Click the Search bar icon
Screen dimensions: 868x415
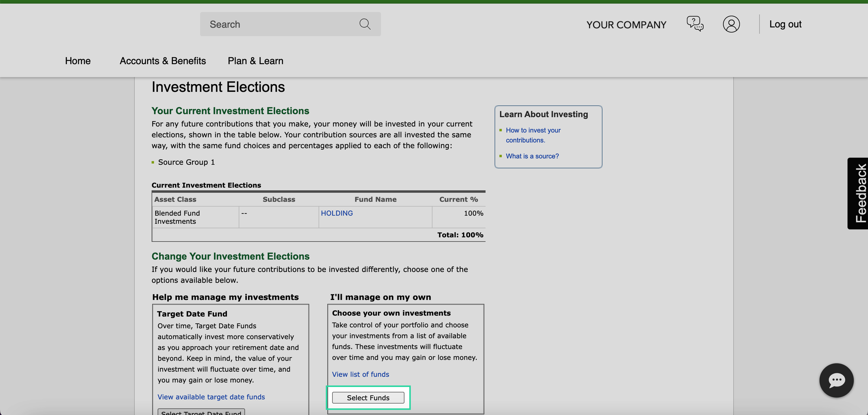[365, 24]
